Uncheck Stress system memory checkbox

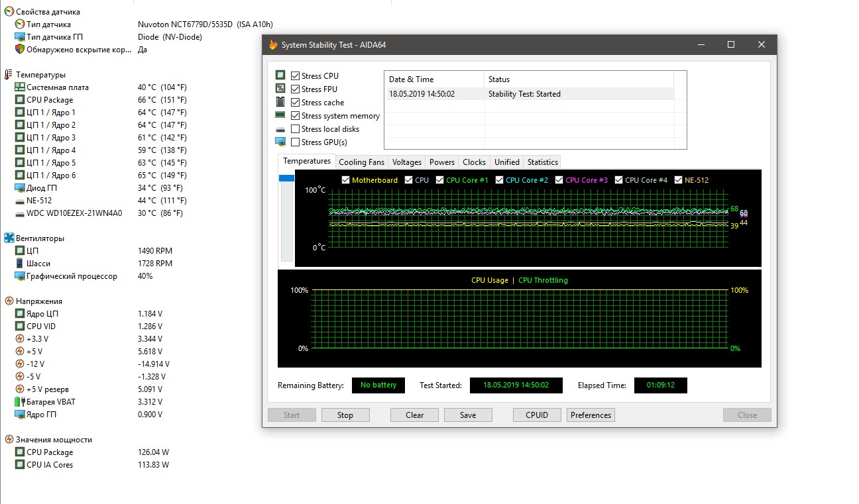click(295, 115)
